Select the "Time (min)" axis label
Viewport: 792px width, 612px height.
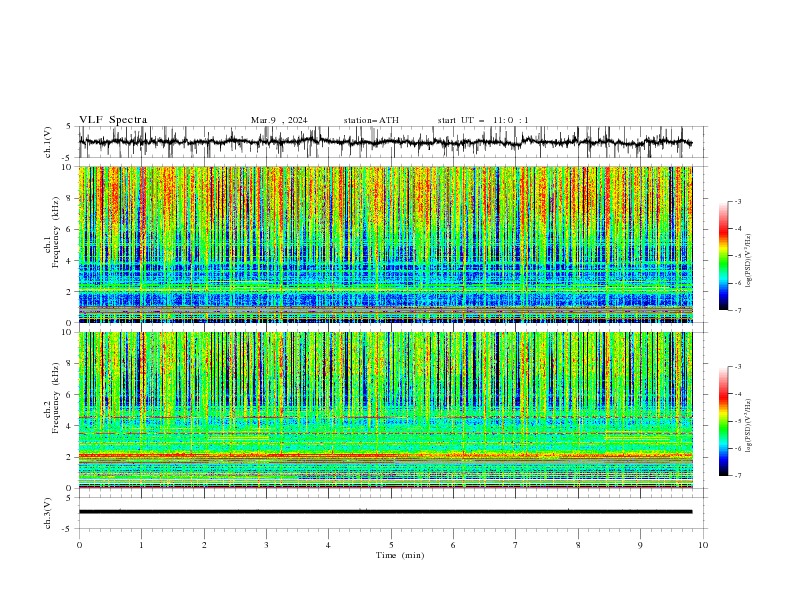[400, 555]
